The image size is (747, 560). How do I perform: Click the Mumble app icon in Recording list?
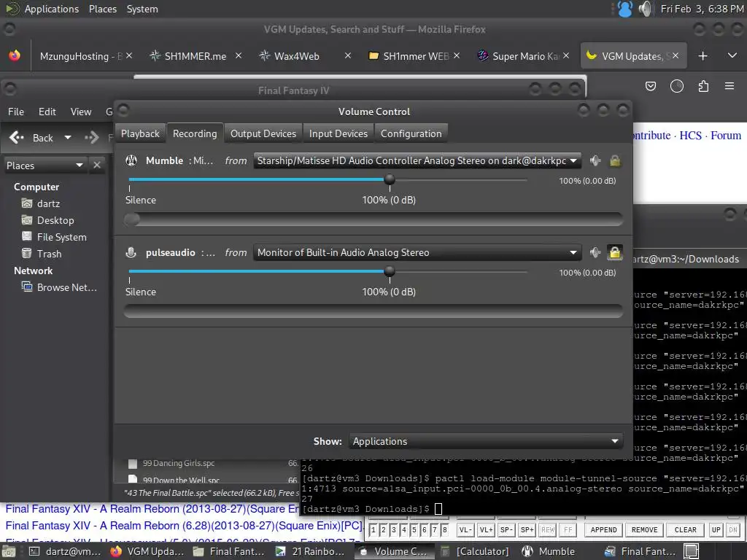coord(131,160)
